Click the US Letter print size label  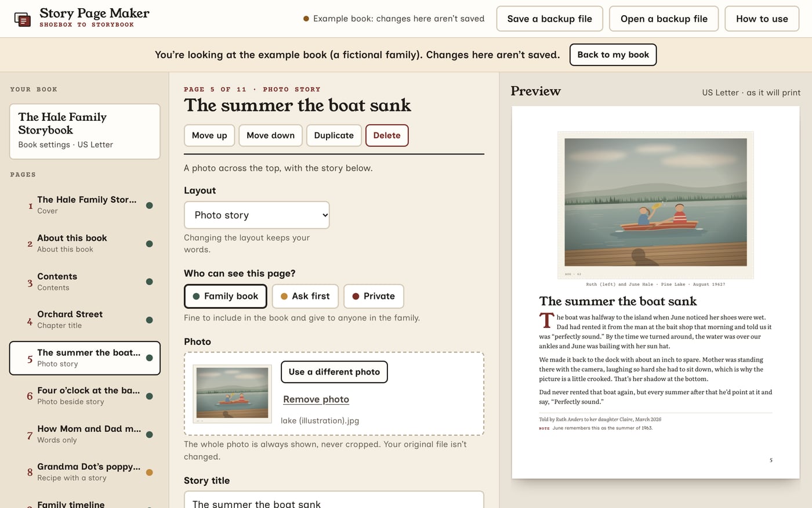[751, 92]
